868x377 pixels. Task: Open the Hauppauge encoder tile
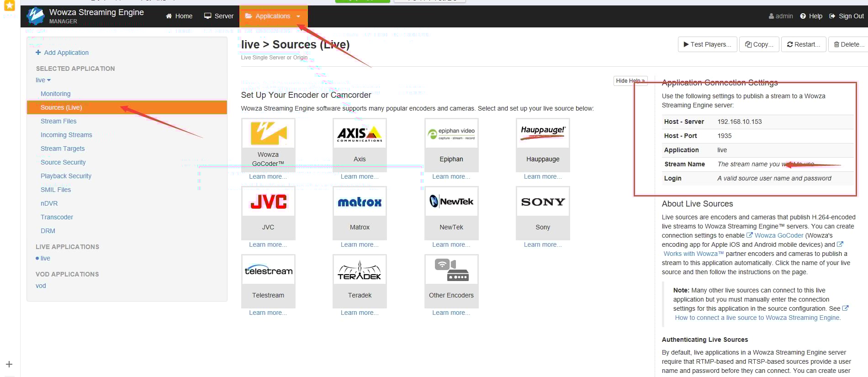click(543, 133)
